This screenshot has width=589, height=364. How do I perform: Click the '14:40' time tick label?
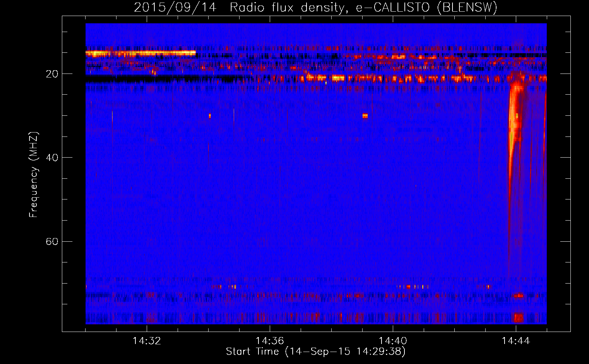393,341
